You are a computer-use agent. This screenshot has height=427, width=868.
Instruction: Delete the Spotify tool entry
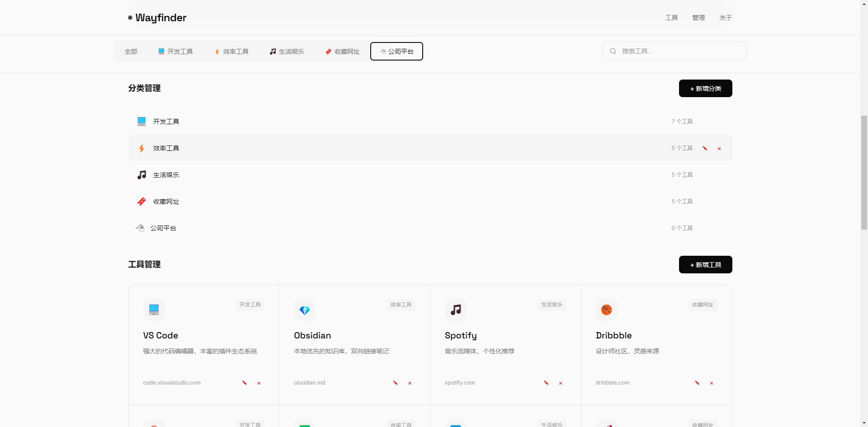tap(561, 383)
